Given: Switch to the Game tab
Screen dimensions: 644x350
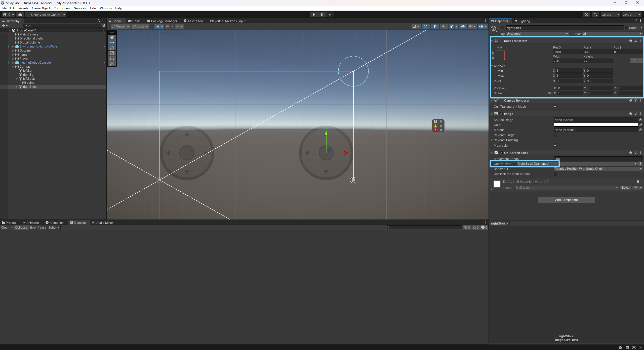Looking at the screenshot, I should coord(134,21).
